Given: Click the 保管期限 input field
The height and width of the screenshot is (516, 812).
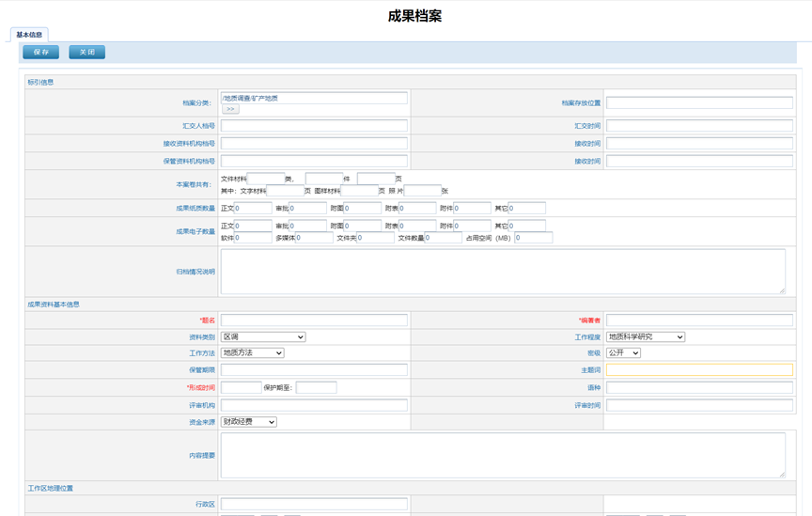Looking at the screenshot, I should pyautogui.click(x=314, y=370).
